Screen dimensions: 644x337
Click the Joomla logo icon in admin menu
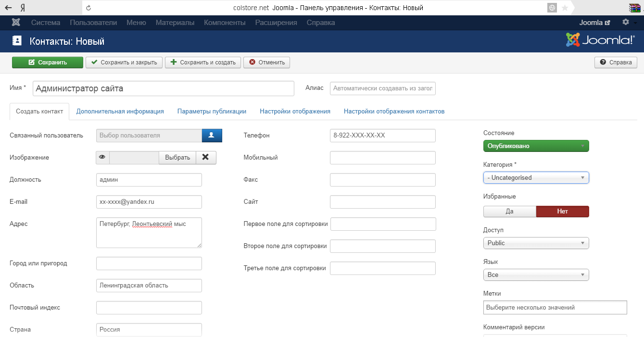point(16,23)
